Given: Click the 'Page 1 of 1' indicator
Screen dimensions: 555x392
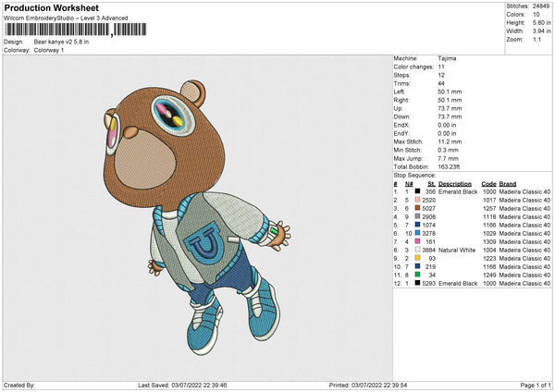Looking at the screenshot, I should tap(536, 385).
